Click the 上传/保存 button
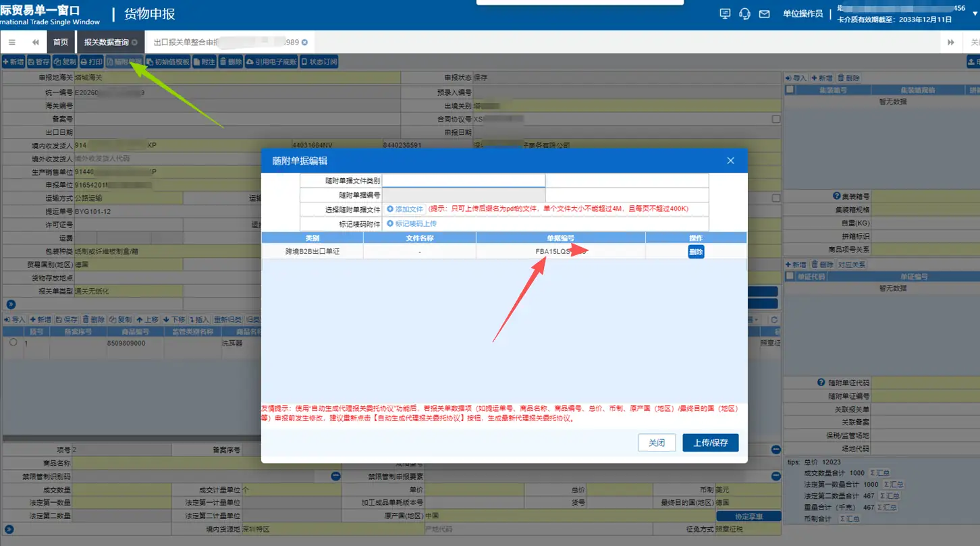The image size is (980, 546). [710, 443]
